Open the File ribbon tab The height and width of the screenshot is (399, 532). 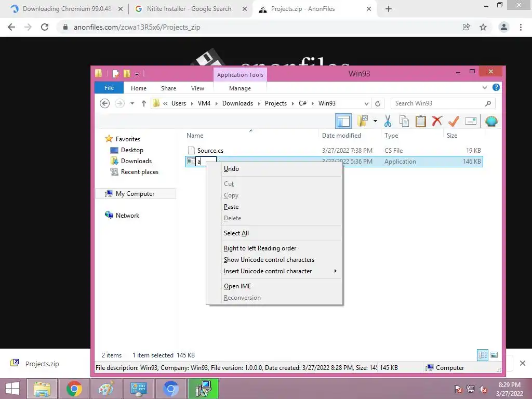click(x=109, y=88)
